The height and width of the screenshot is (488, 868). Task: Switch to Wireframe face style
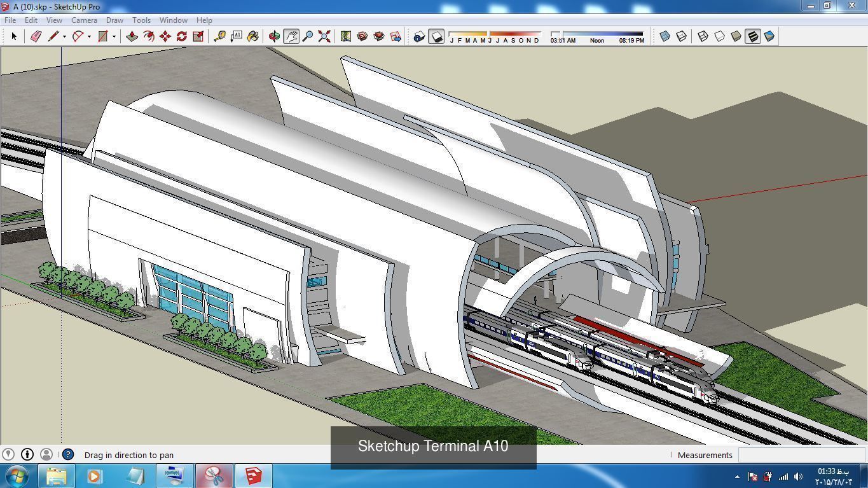703,36
